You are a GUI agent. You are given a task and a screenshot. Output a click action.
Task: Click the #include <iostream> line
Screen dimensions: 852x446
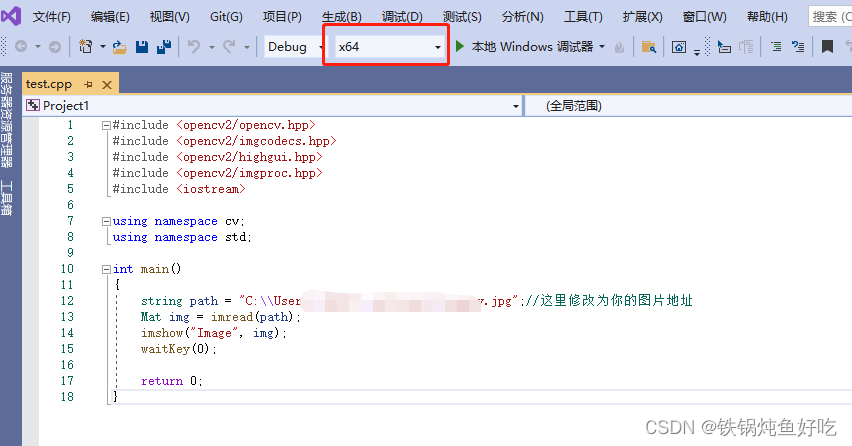179,189
